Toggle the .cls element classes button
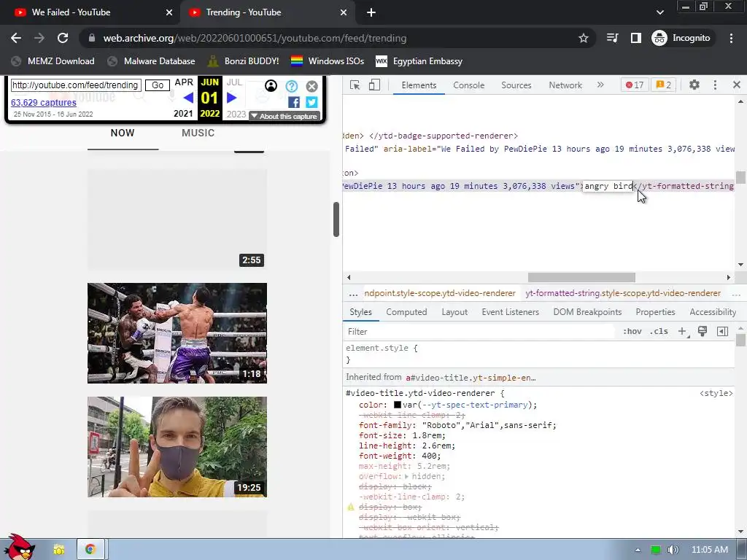This screenshot has height=560, width=747. (x=659, y=332)
